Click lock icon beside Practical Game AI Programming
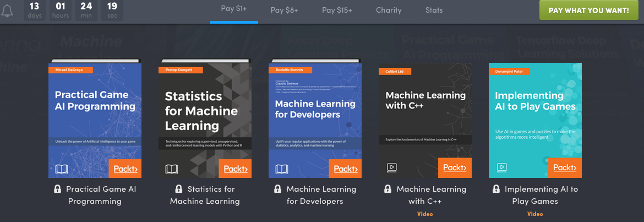Screen dimensions: 644x222 (x=57, y=189)
